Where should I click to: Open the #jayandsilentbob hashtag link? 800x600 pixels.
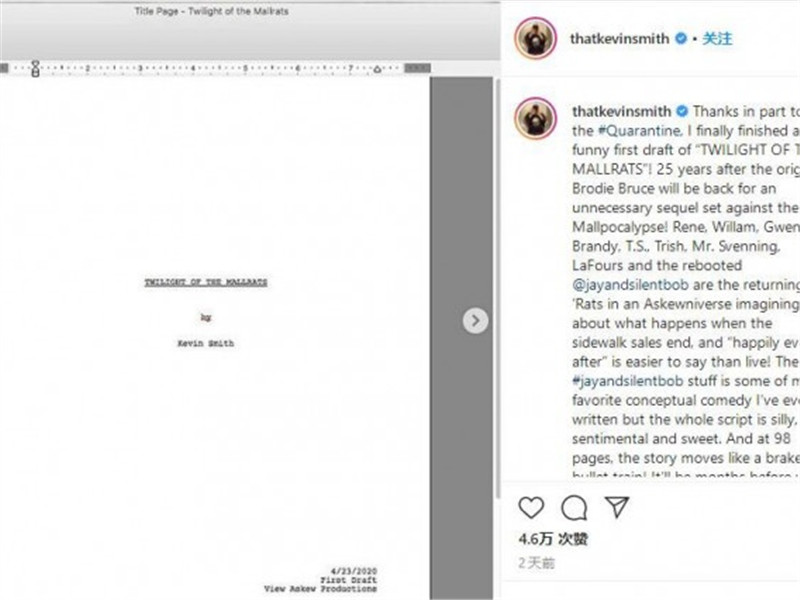[x=628, y=381]
